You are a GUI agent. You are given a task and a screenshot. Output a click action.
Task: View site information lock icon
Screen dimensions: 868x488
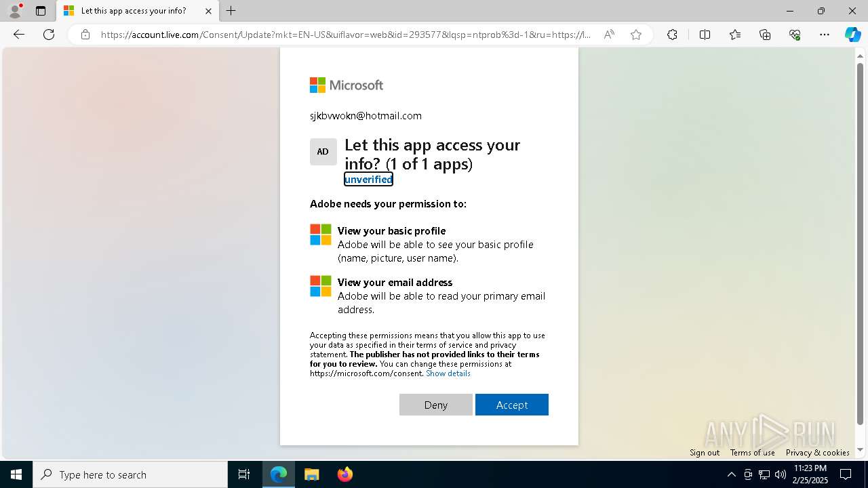point(85,35)
